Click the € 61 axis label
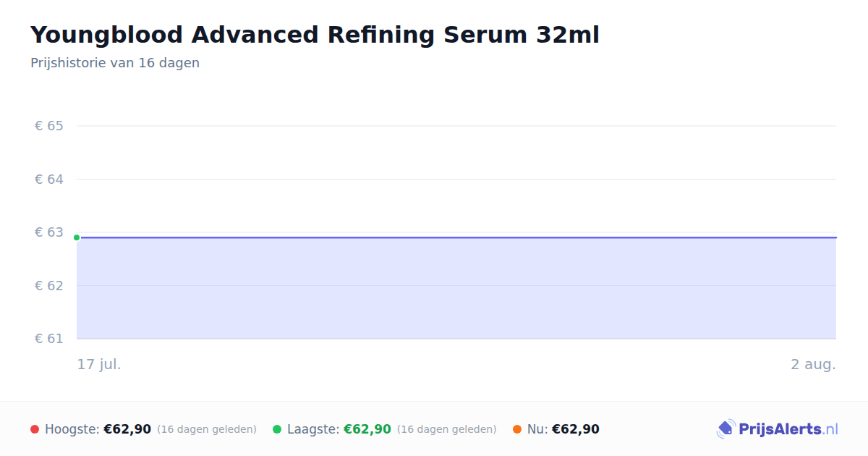868x456 pixels. coord(49,339)
